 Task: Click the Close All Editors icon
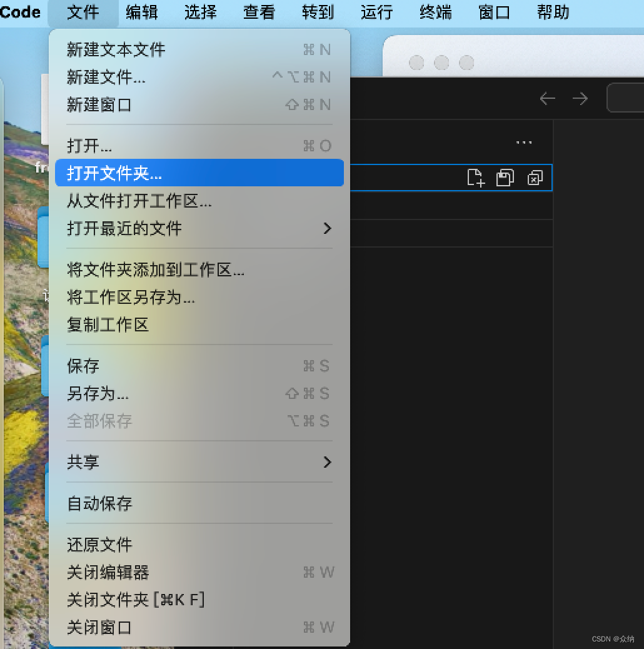[x=535, y=178]
